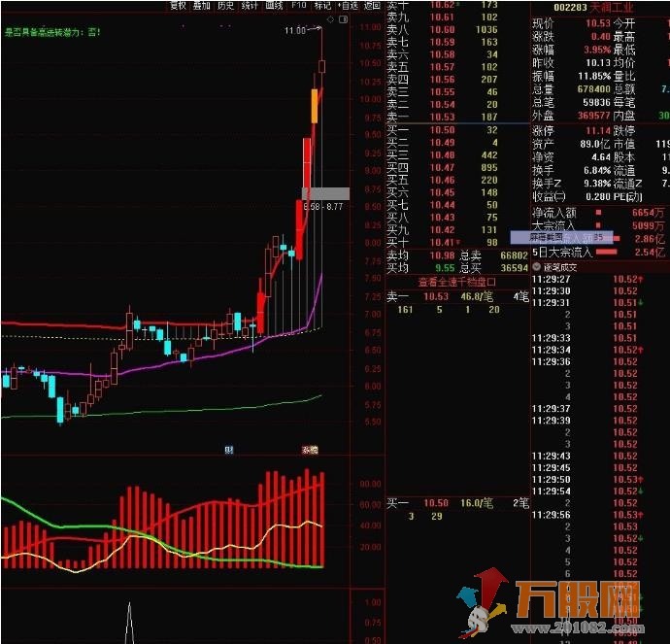
Task: Click the 现价 value 10.53
Action: pos(598,23)
